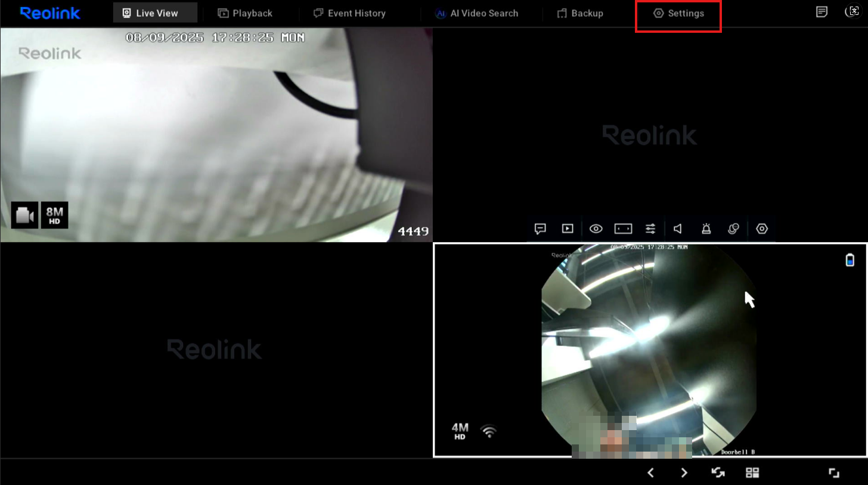Click the quick reply speech bubble icon
Image resolution: width=868 pixels, height=485 pixels.
tap(540, 228)
